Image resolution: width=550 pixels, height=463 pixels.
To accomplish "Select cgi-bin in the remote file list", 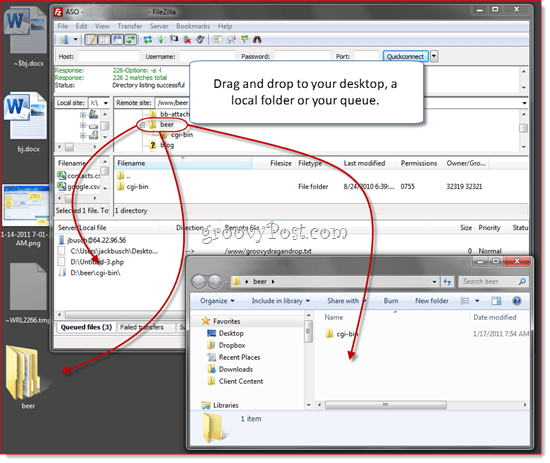I will point(133,187).
